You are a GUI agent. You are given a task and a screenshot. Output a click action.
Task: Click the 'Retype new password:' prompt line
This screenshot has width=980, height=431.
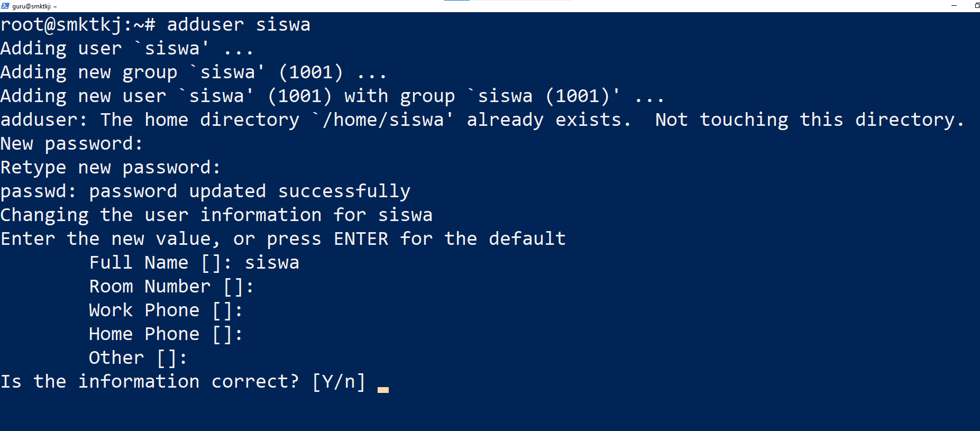110,168
